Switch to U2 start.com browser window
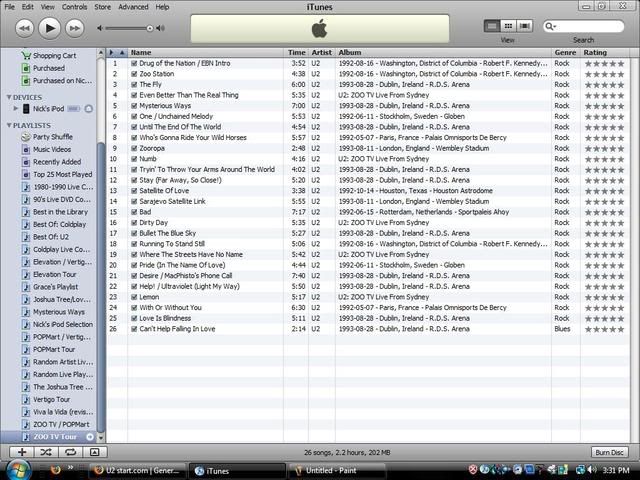This screenshot has height=480, width=640. tap(137, 471)
